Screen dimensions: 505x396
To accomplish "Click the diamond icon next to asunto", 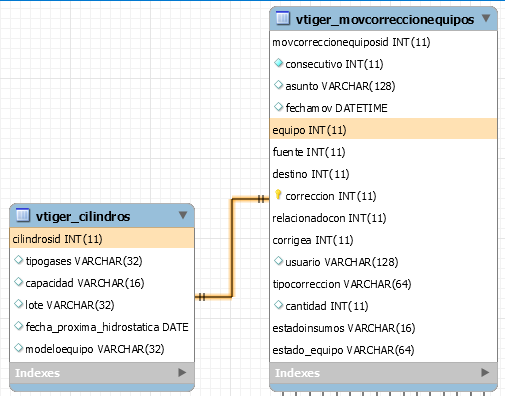I will coord(278,85).
